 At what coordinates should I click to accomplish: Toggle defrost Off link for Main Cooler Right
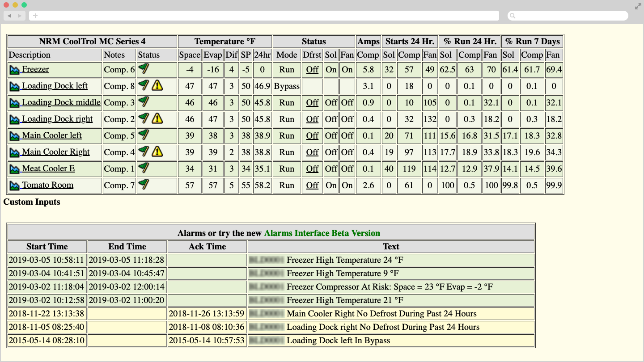tap(312, 152)
